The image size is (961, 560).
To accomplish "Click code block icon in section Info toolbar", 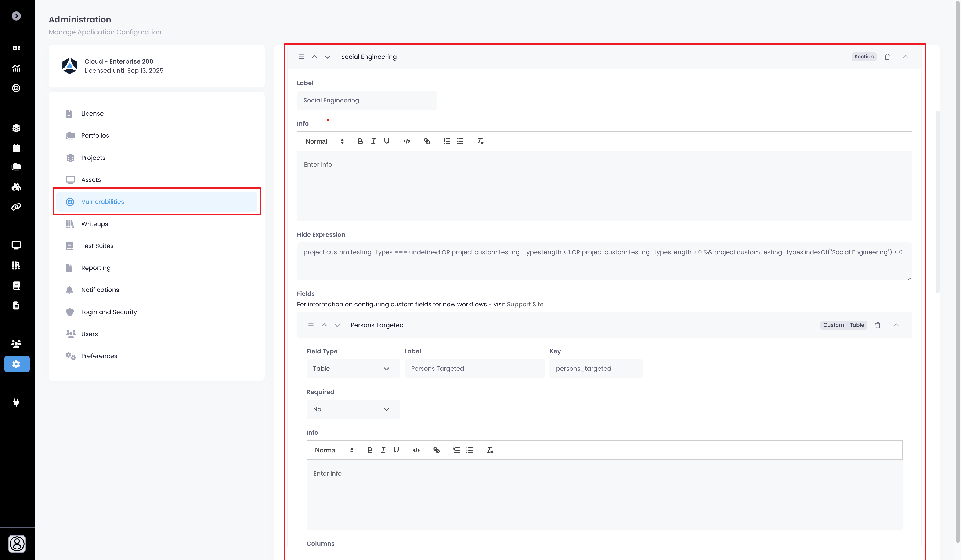I will pos(407,141).
